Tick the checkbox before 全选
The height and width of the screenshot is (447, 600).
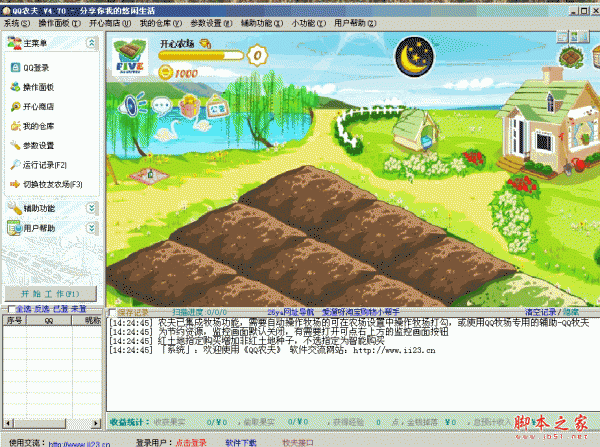point(11,309)
